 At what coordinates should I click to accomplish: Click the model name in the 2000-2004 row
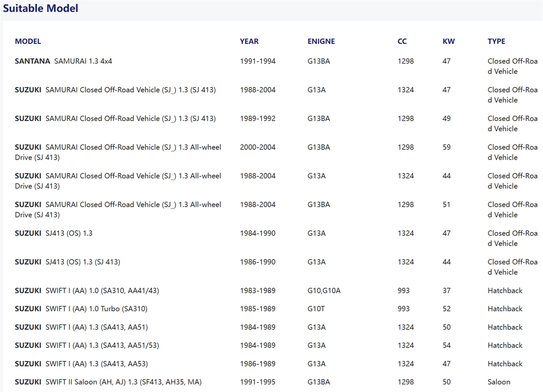click(118, 152)
